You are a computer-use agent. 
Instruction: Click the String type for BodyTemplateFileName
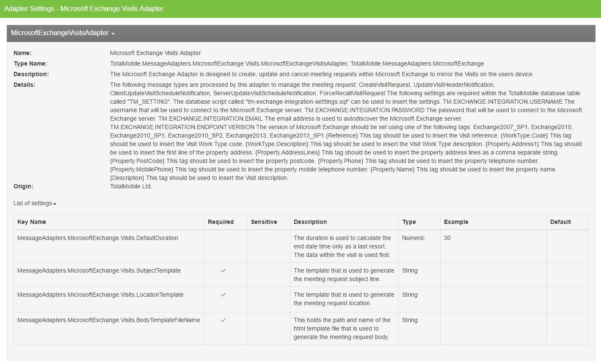[x=410, y=320]
